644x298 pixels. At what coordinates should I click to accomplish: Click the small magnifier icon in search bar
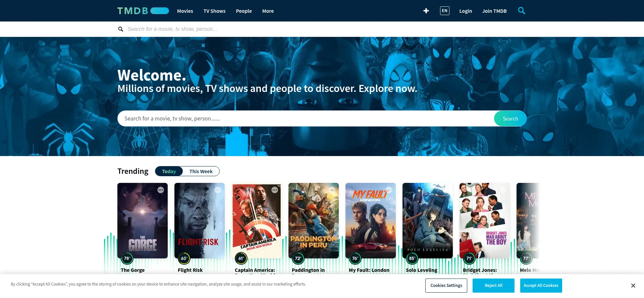(121, 29)
